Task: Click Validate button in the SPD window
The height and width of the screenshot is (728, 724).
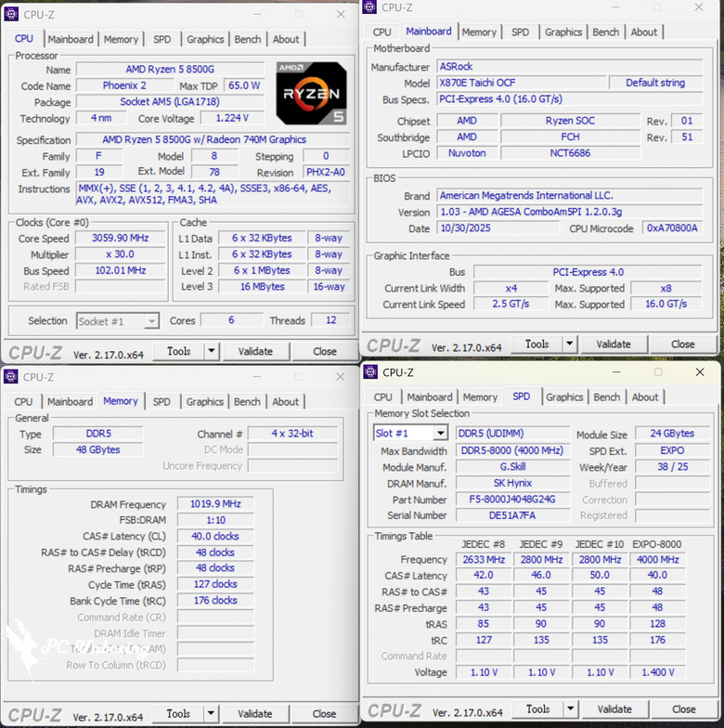Action: click(614, 709)
